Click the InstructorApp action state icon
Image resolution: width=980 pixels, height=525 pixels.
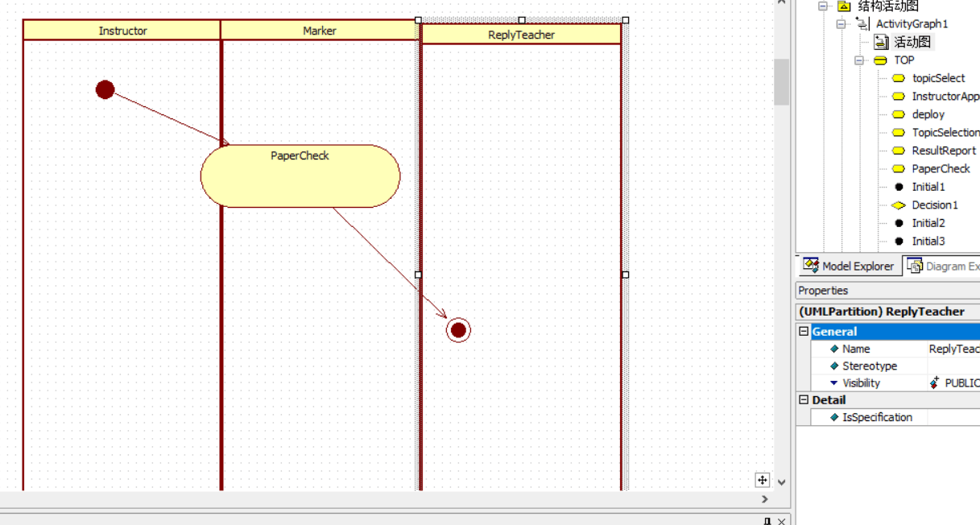pos(899,97)
